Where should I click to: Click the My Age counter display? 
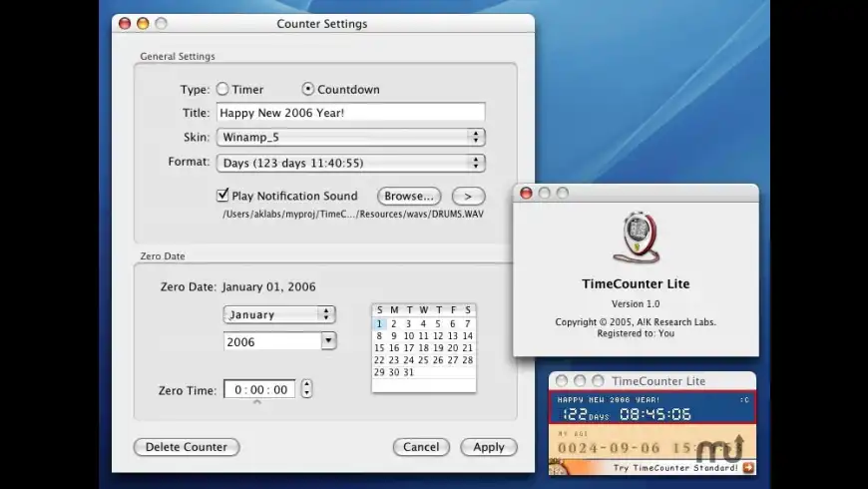click(x=652, y=441)
